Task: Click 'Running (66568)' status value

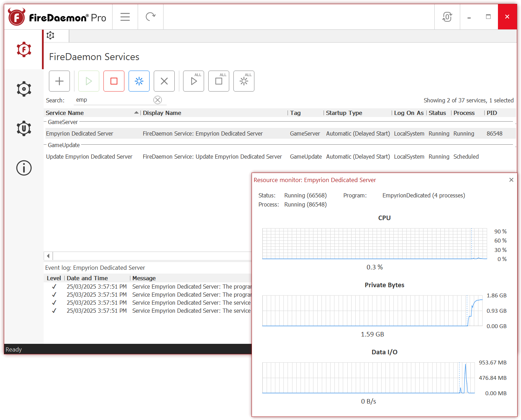Action: tap(305, 195)
